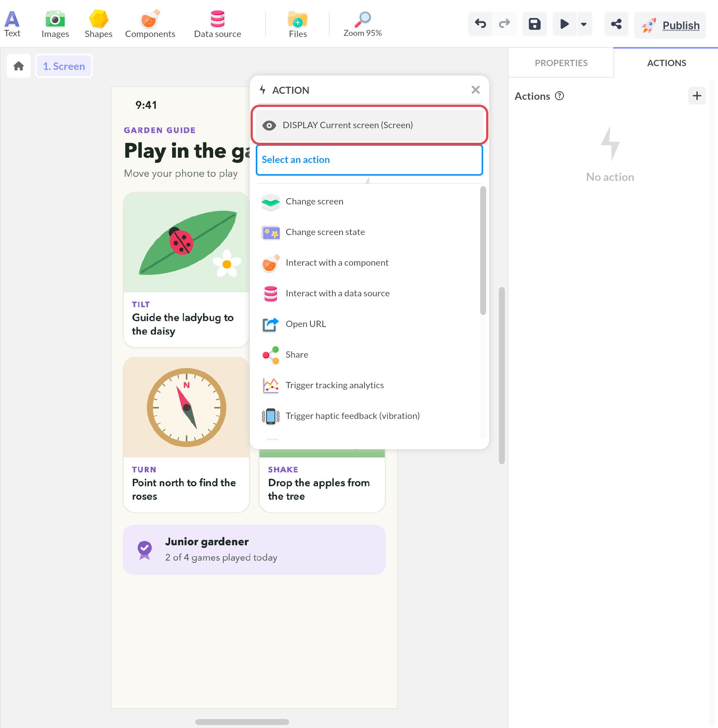The width and height of the screenshot is (718, 728).
Task: Publish the app
Action: (x=670, y=25)
